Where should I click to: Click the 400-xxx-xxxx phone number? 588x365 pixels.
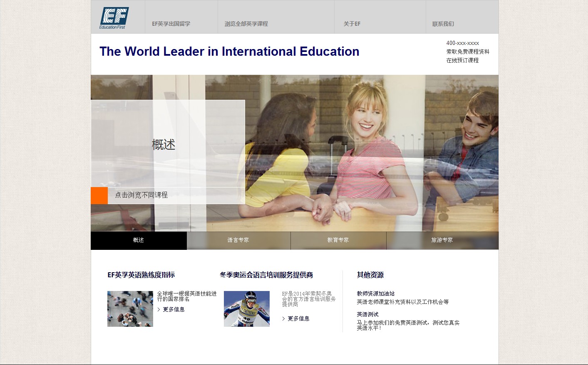[463, 43]
